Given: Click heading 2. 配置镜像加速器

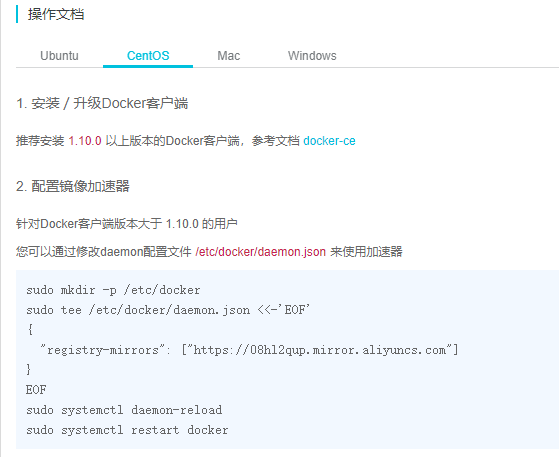Looking at the screenshot, I should 73,186.
